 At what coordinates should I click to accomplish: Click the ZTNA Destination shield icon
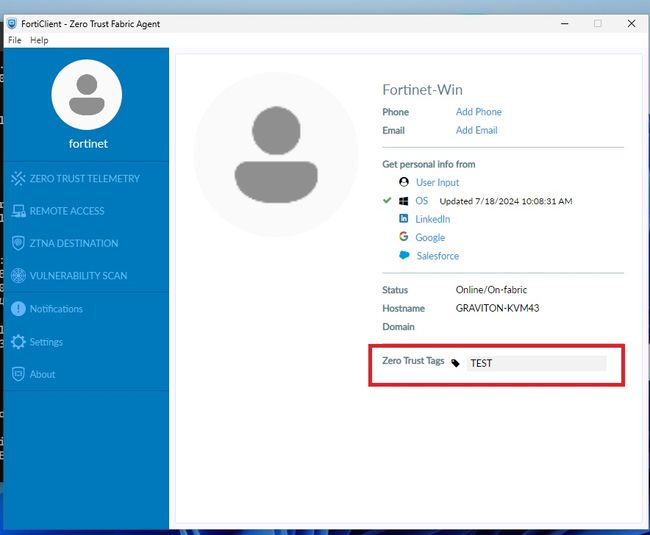point(18,243)
